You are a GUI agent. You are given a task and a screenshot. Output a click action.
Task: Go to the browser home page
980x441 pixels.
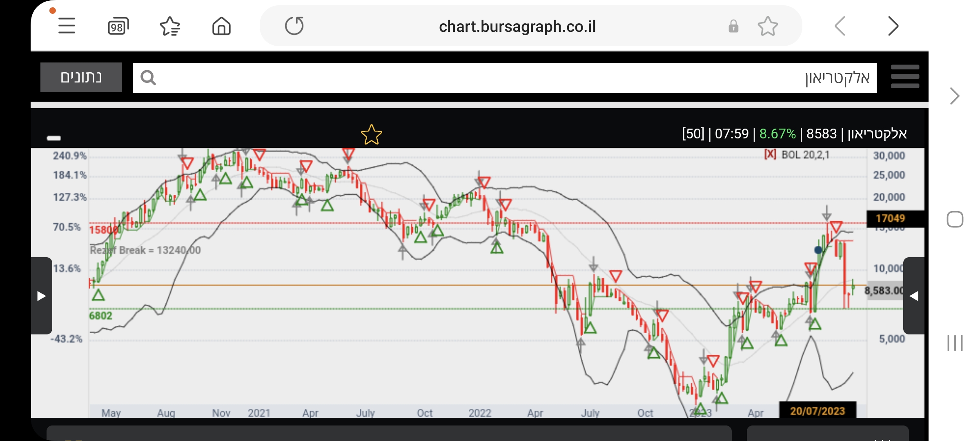[221, 27]
